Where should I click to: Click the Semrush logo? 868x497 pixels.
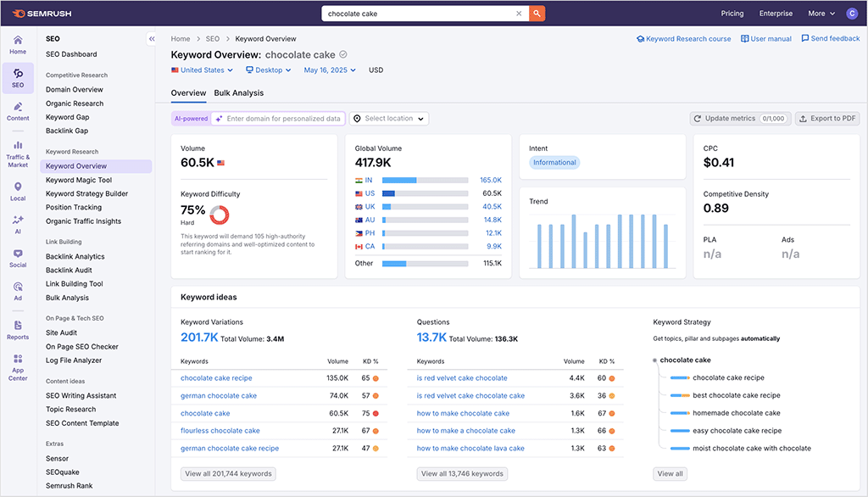pyautogui.click(x=42, y=14)
